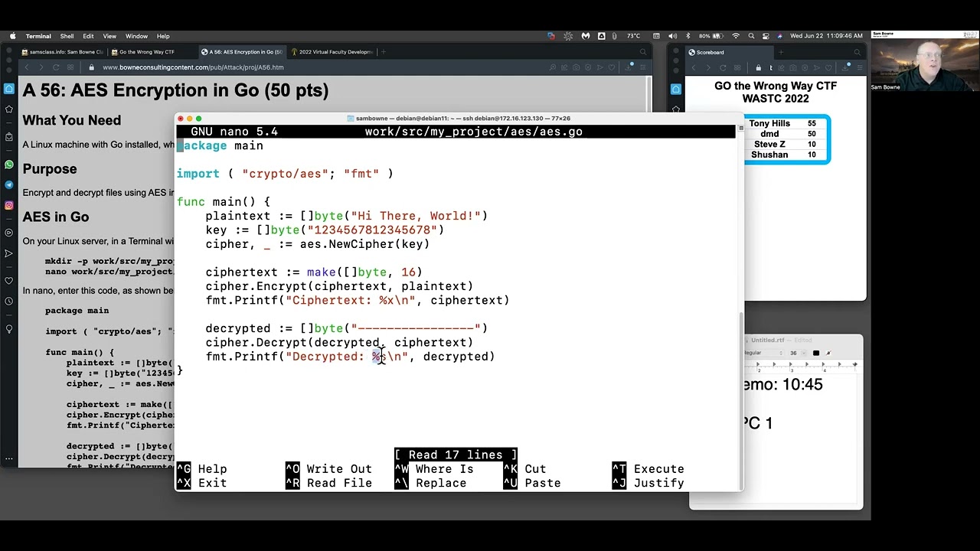Screen dimensions: 980x551
Task: Click the Sam Bowne webcam thumbnail
Action: [x=924, y=61]
